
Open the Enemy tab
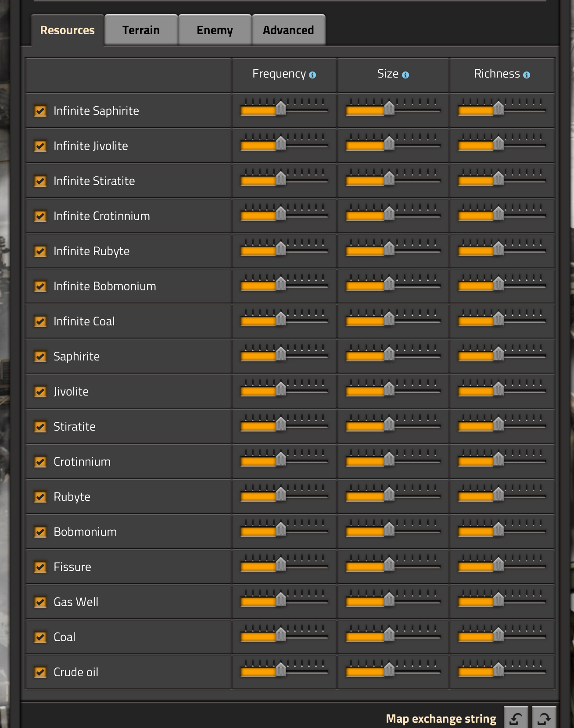pos(215,30)
